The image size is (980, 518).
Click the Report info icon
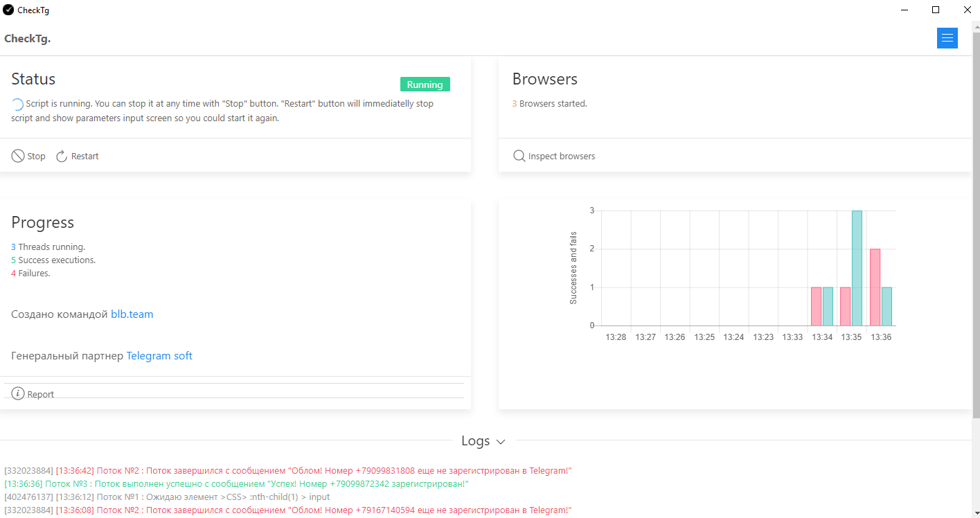[18, 394]
